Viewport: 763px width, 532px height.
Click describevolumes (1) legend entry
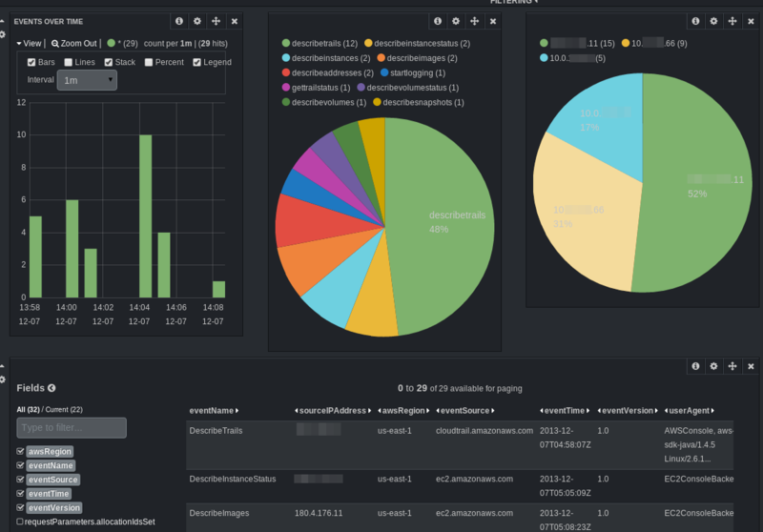(324, 102)
